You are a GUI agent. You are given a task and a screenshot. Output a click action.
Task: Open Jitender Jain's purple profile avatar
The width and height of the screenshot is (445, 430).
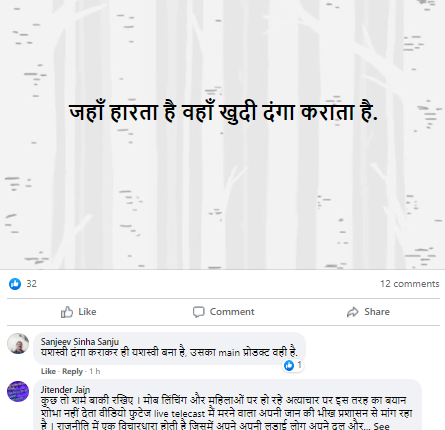point(18,391)
